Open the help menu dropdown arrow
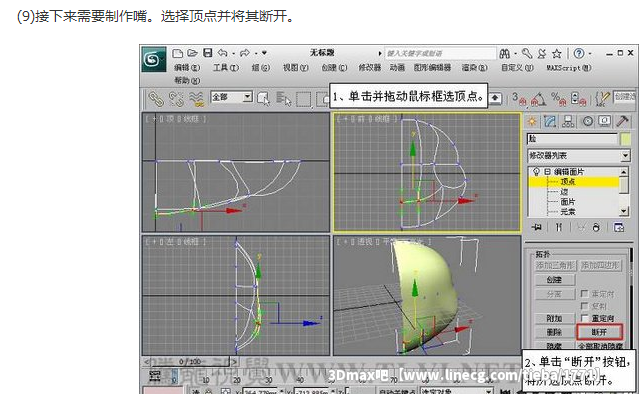This screenshot has height=394, width=640. tap(590, 53)
